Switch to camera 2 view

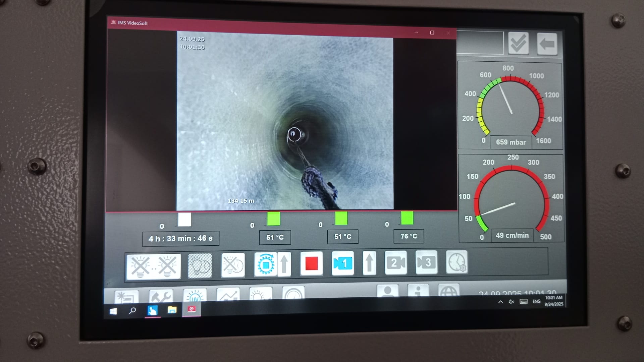point(395,262)
